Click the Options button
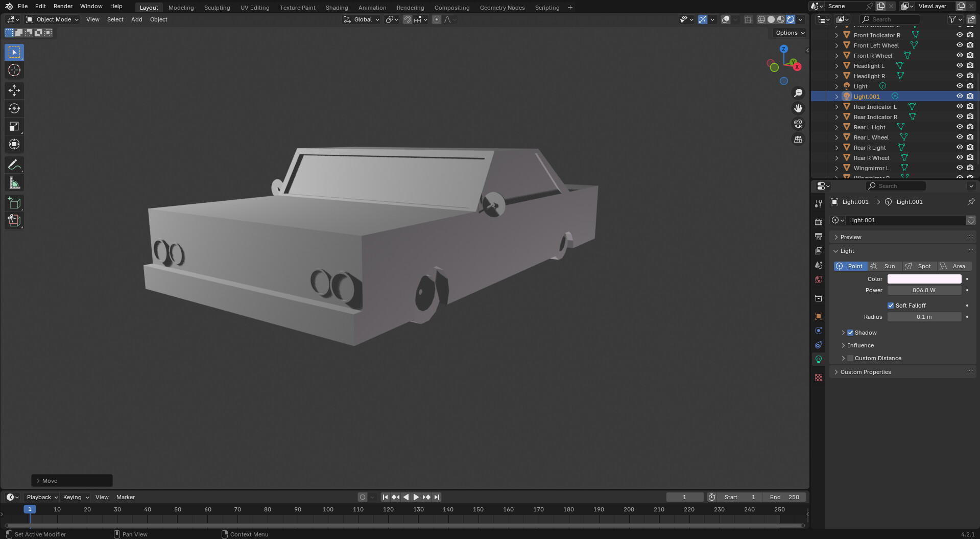Screen dimensions: 980x539 [787, 33]
